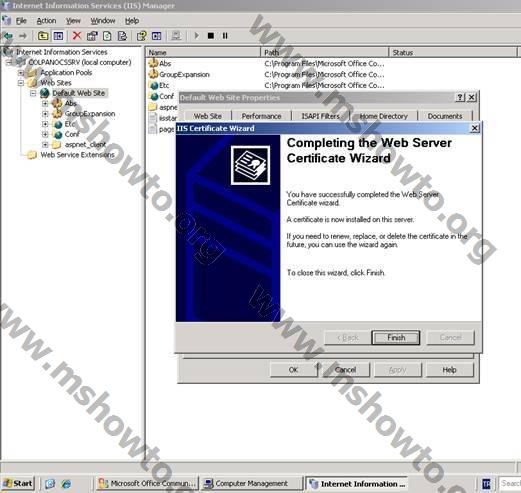Click the Export List toolbar icon
Viewport: 521px width, 493px height.
tap(122, 36)
